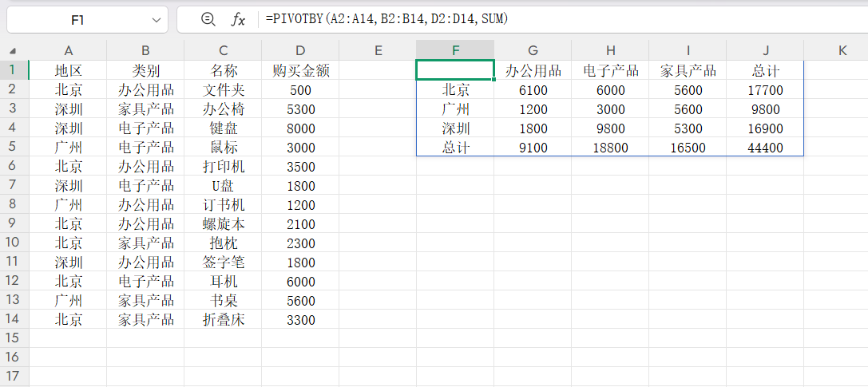Expand the Name Box dropdown arrow
The image size is (868, 387).
click(155, 19)
